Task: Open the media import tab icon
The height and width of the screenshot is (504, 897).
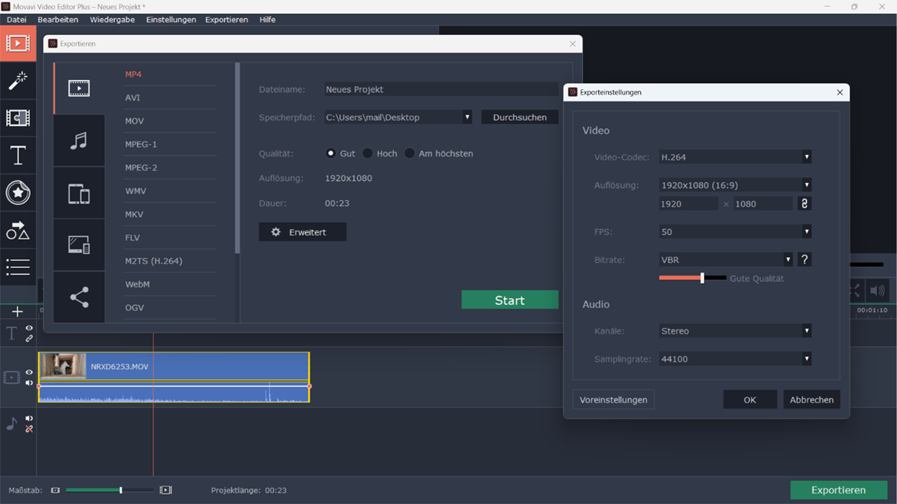Action: pos(18,43)
